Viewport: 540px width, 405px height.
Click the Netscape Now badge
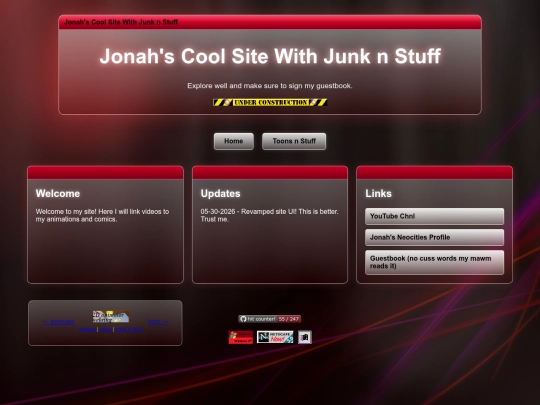tap(275, 337)
